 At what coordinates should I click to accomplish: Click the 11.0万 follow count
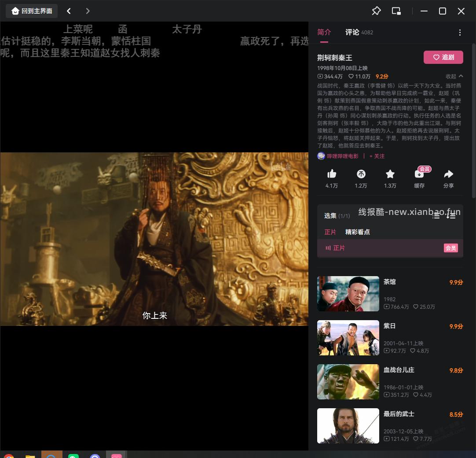click(359, 76)
